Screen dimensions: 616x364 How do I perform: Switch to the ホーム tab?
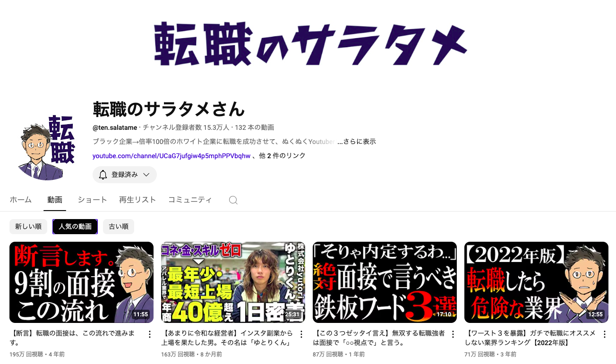pyautogui.click(x=21, y=200)
